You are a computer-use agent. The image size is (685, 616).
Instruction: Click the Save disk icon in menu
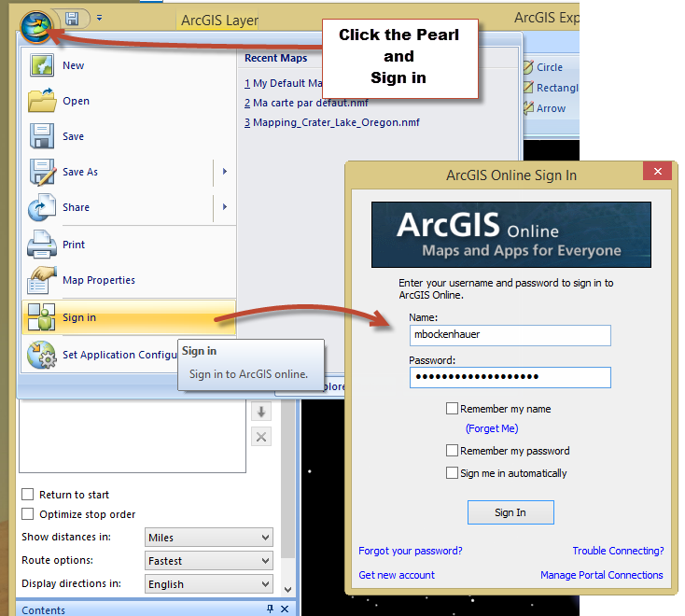(42, 136)
